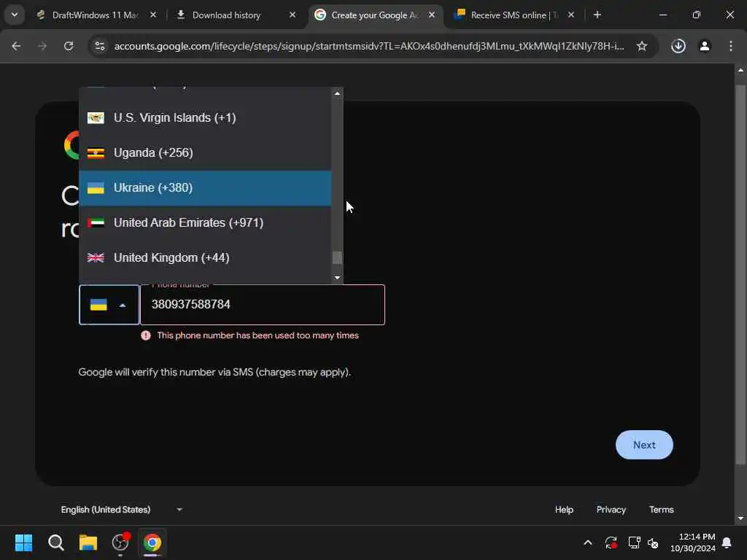This screenshot has width=747, height=560.
Task: Open taskbar Search
Action: (x=55, y=542)
